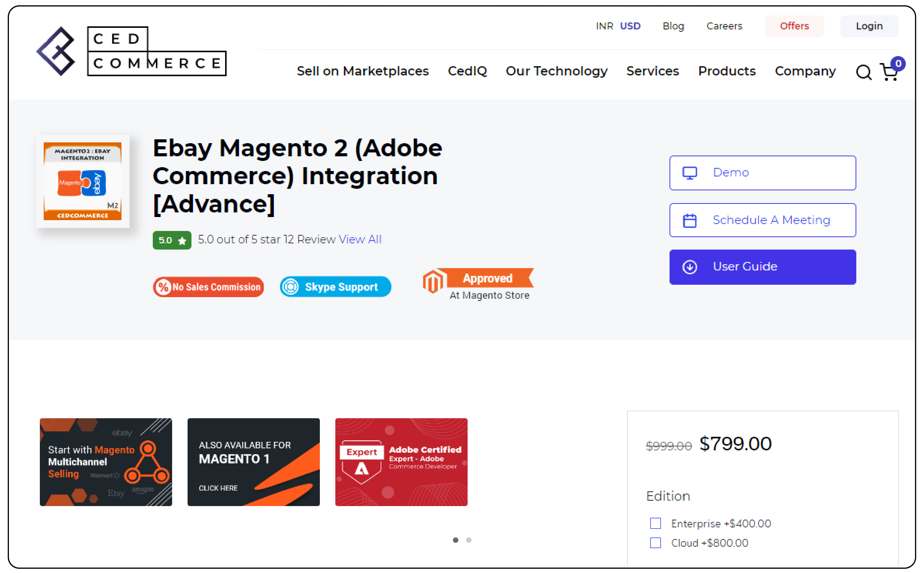Download the User Guide
The image size is (924, 573).
click(763, 267)
